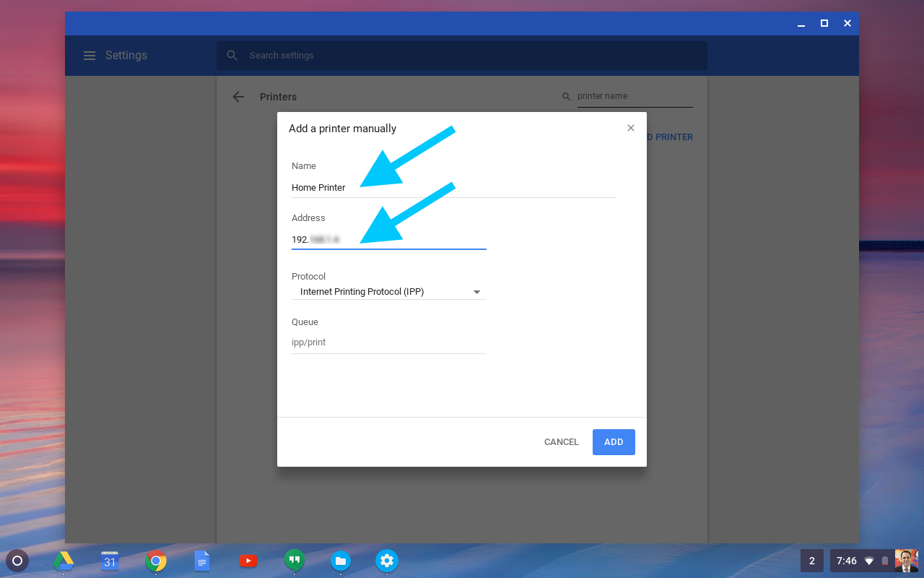Expand the Protocol dropdown
924x578 pixels.
[389, 292]
